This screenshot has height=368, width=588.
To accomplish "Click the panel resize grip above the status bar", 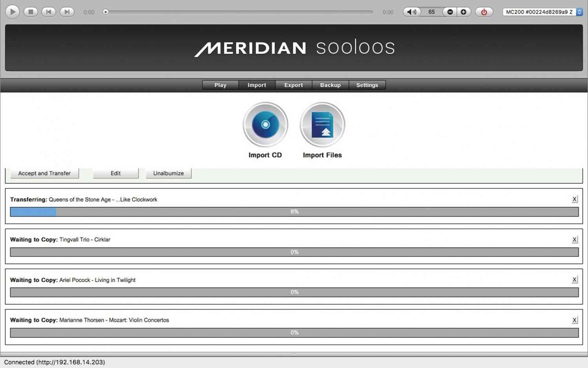I will [x=294, y=354].
